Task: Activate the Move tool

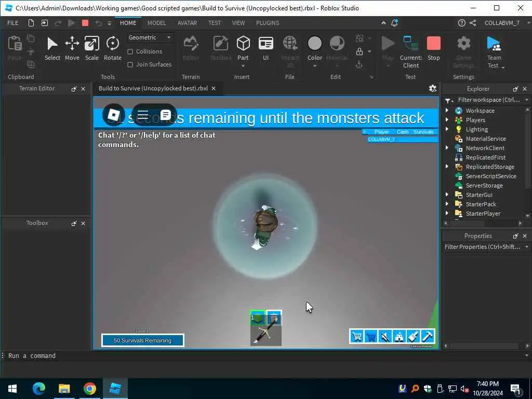Action: point(72,48)
